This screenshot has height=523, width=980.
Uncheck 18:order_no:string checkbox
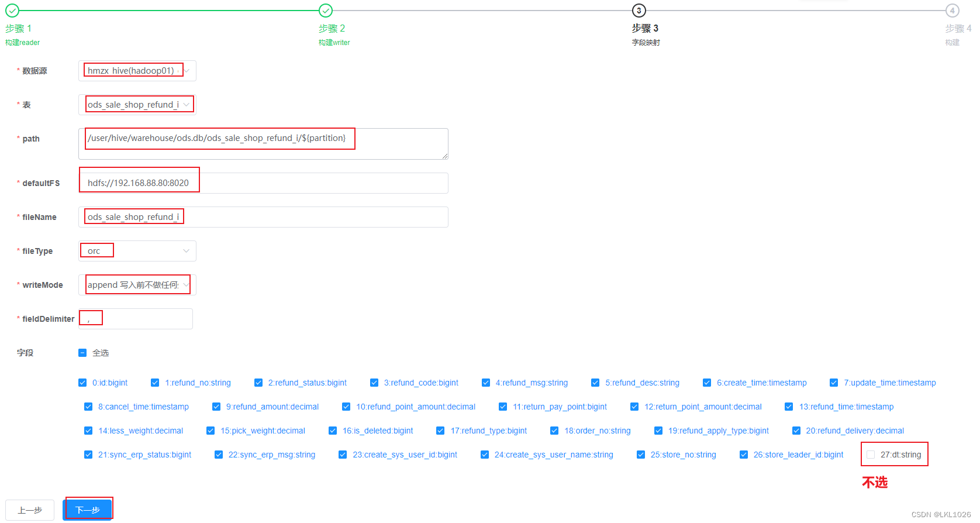point(554,431)
